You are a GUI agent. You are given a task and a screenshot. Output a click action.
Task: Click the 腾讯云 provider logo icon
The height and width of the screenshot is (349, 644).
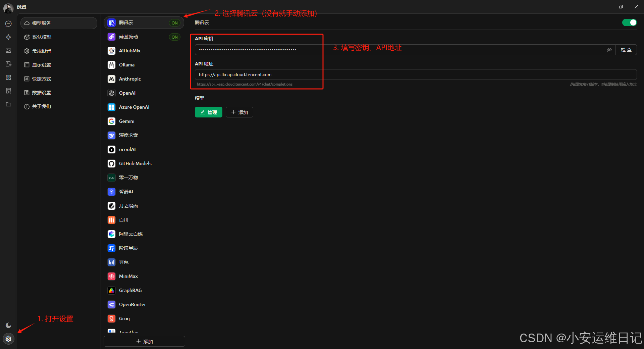pos(112,23)
